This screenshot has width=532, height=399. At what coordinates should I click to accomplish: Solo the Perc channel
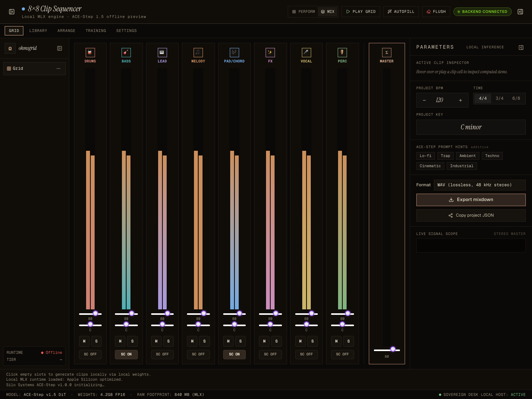pos(349,341)
